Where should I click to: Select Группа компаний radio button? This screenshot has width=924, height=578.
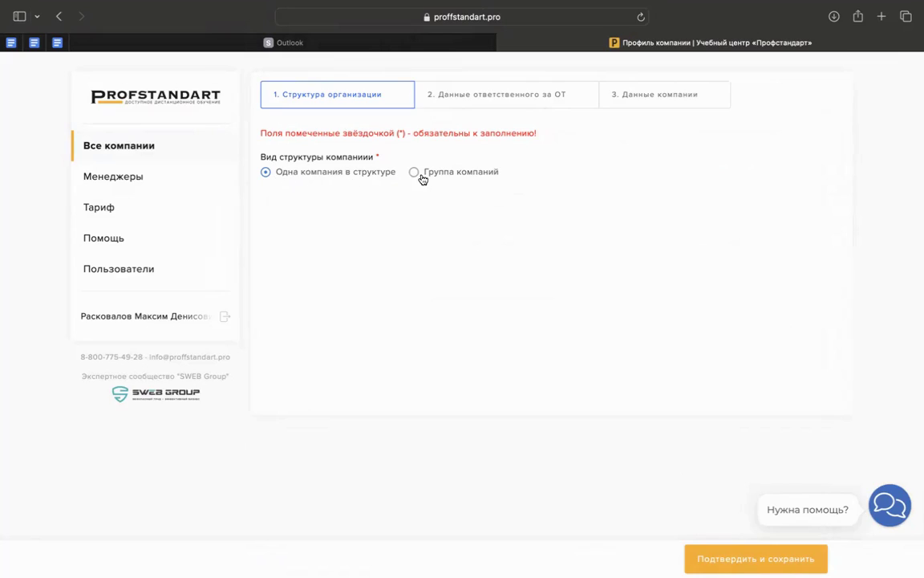414,173
